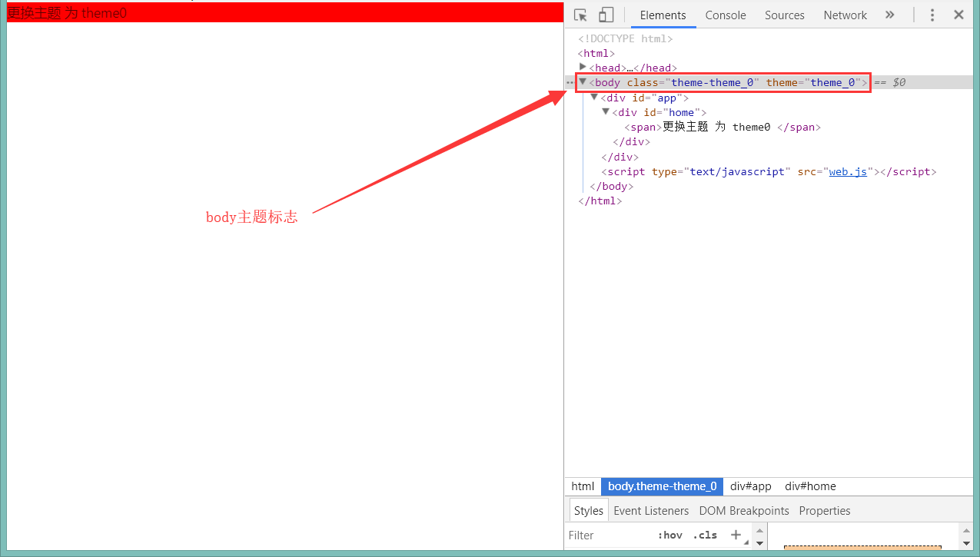Click the body class="theme-theme_0" attribute

click(693, 82)
